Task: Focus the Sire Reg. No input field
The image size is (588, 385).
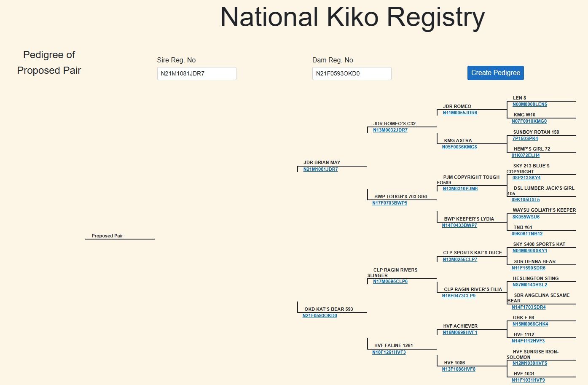Action: [x=196, y=73]
